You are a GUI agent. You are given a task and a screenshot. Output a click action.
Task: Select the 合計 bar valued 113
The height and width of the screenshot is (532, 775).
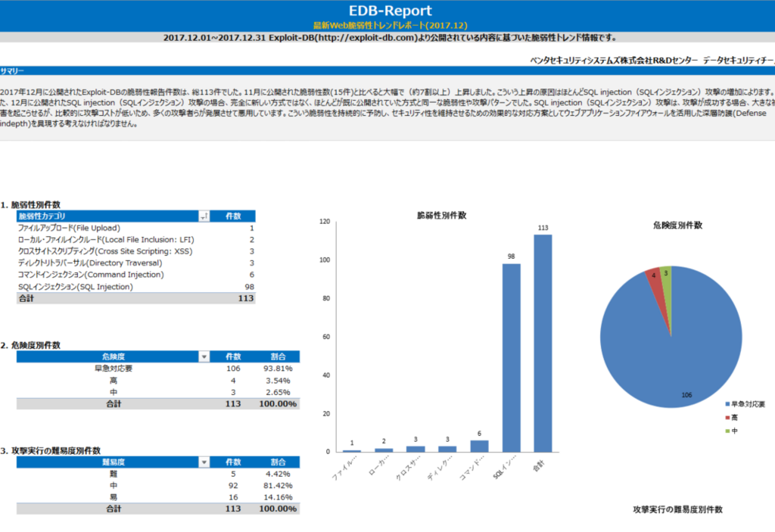coord(543,343)
